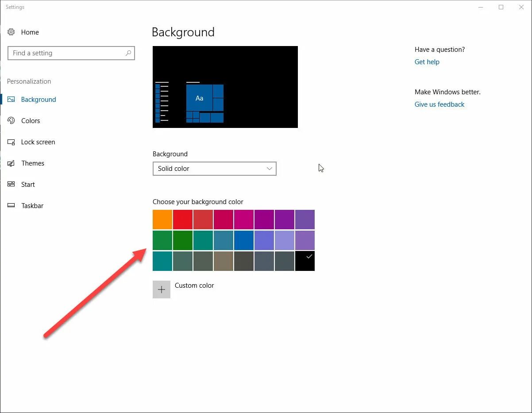Switch to the Themes page
The image size is (532, 413).
click(x=33, y=163)
